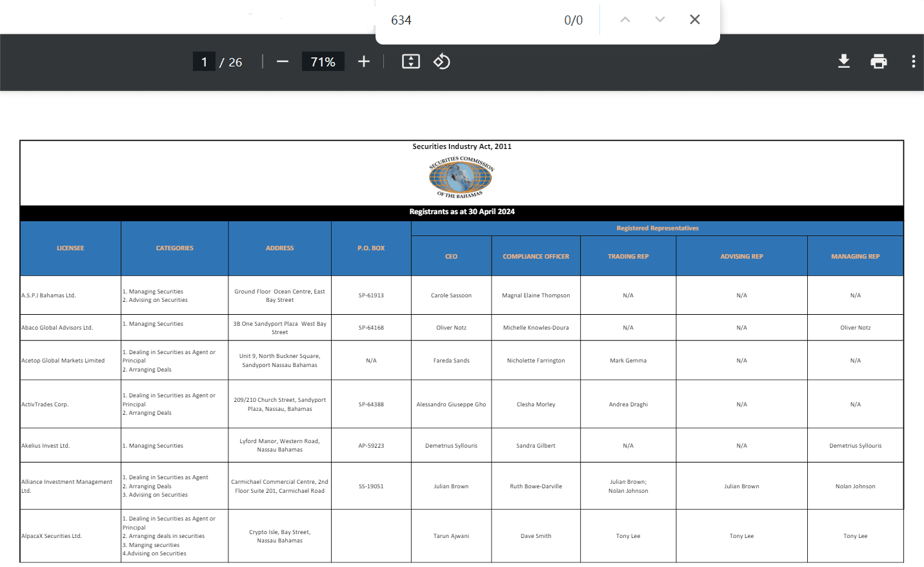This screenshot has height=567, width=924.
Task: Click the LICENSEE column header
Action: pos(70,248)
